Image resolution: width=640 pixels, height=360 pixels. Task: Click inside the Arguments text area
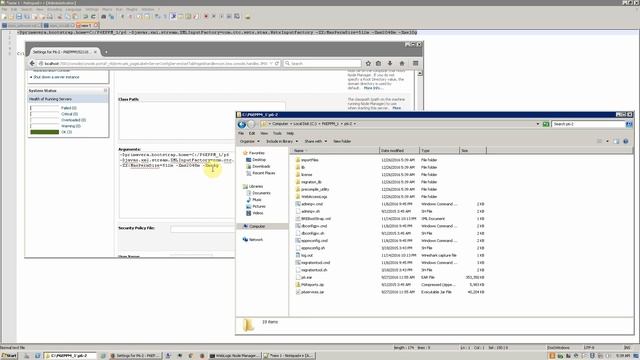(176, 185)
